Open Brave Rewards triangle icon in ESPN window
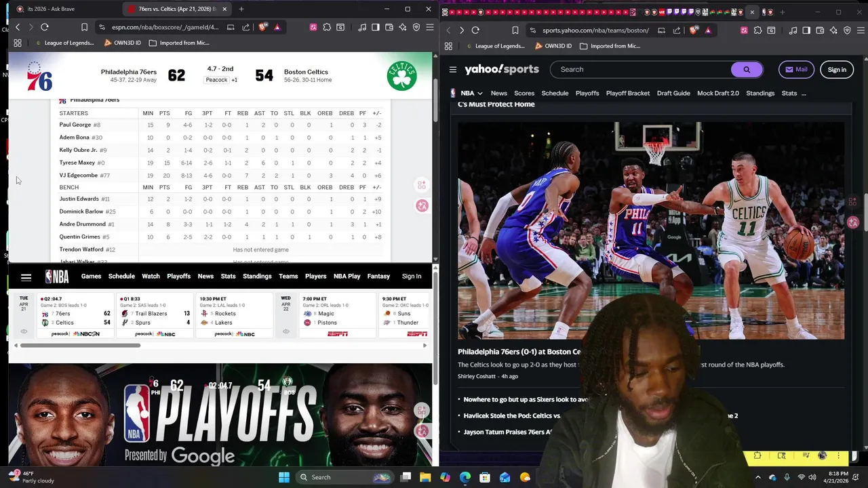Screen dimensions: 868x488 pyautogui.click(x=277, y=27)
